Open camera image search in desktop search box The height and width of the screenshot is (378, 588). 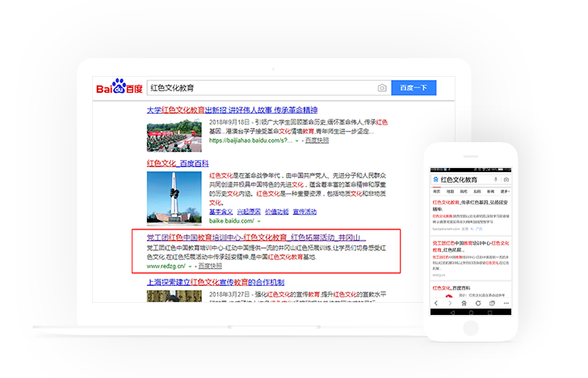pos(381,87)
